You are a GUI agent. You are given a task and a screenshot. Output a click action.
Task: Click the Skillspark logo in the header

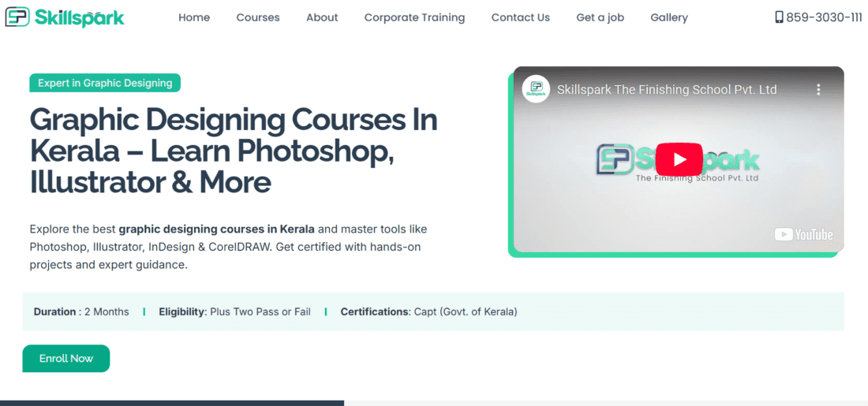coord(65,17)
